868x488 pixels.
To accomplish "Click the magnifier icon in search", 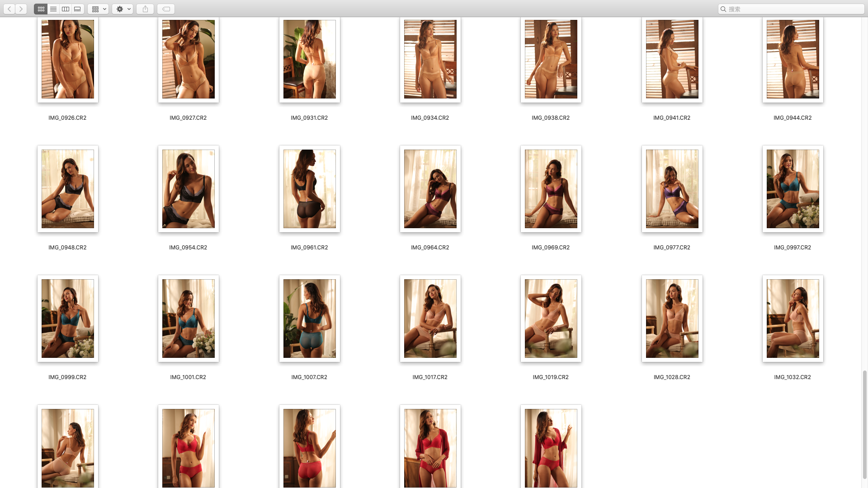I will tap(723, 9).
